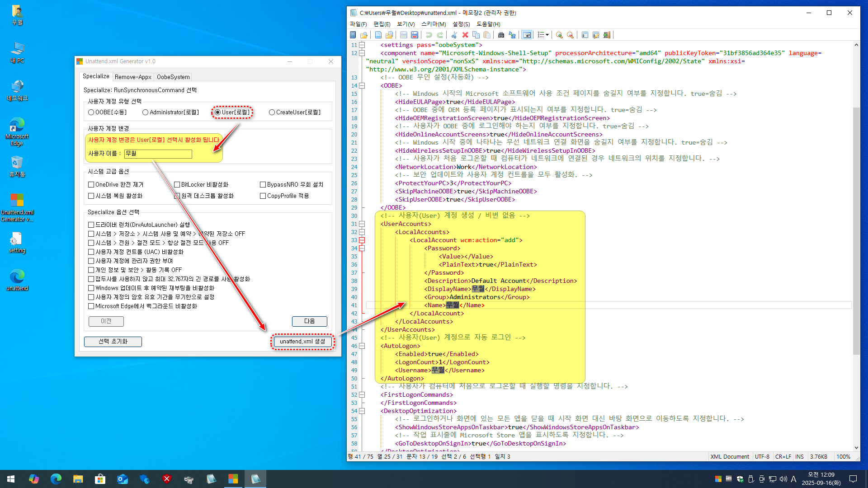The height and width of the screenshot is (488, 868).
Task: Open the scheme dropdown arrow in toolbar
Action: pos(547,35)
